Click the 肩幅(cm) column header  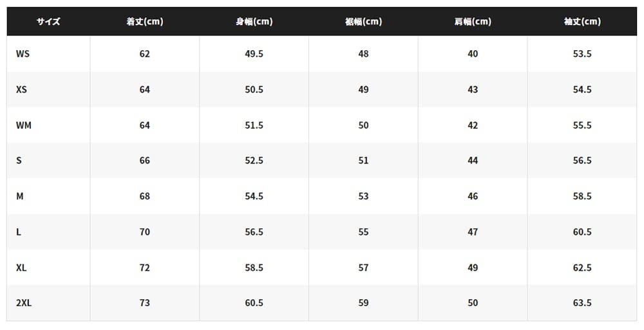[x=473, y=21]
